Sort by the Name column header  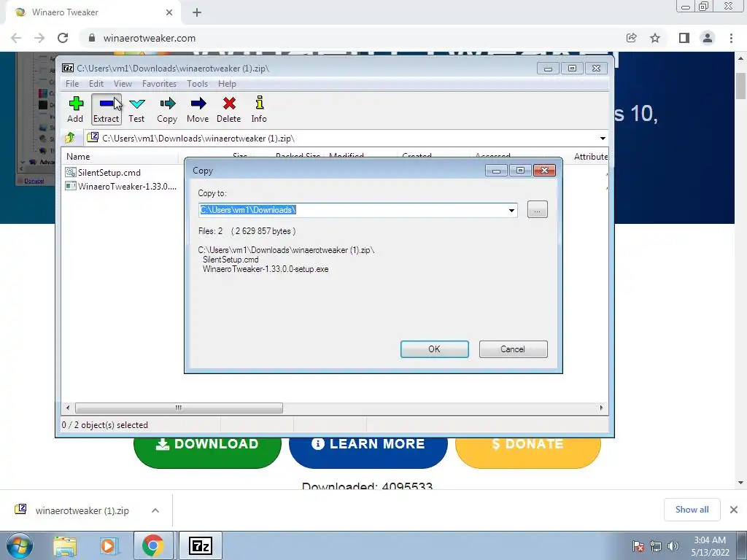click(x=120, y=156)
